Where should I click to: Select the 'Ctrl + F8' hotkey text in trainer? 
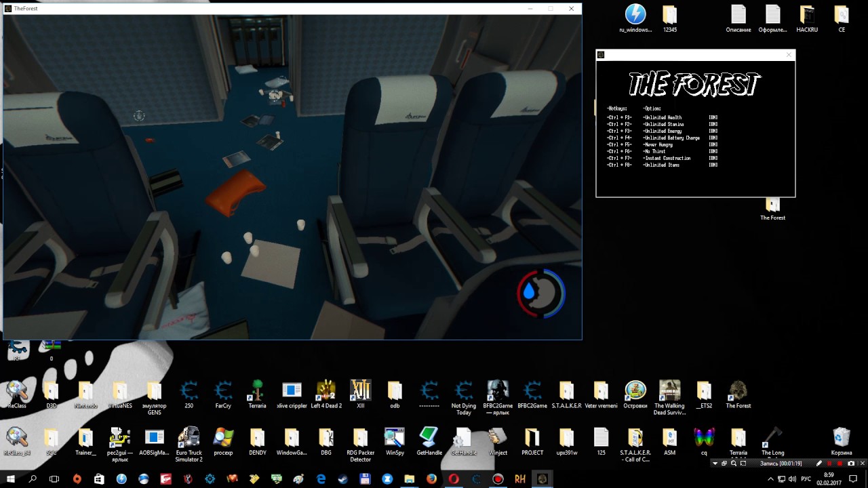tap(619, 165)
